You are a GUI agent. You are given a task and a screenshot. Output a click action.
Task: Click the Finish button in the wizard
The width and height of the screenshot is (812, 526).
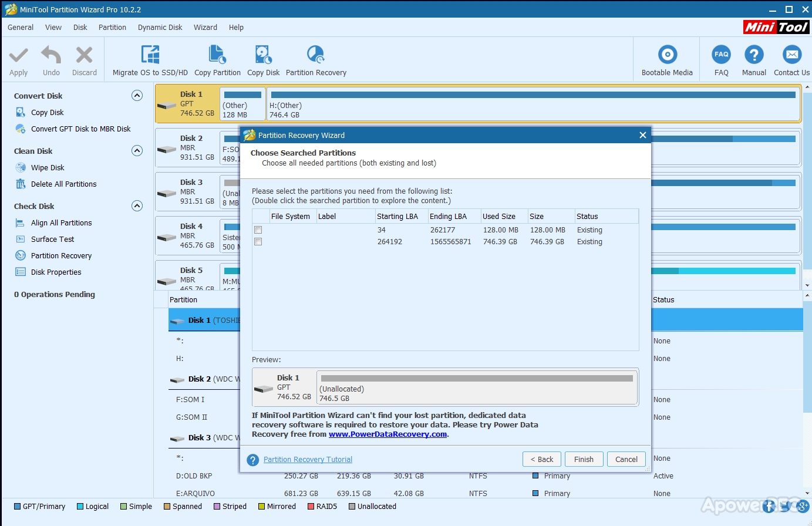pyautogui.click(x=584, y=459)
